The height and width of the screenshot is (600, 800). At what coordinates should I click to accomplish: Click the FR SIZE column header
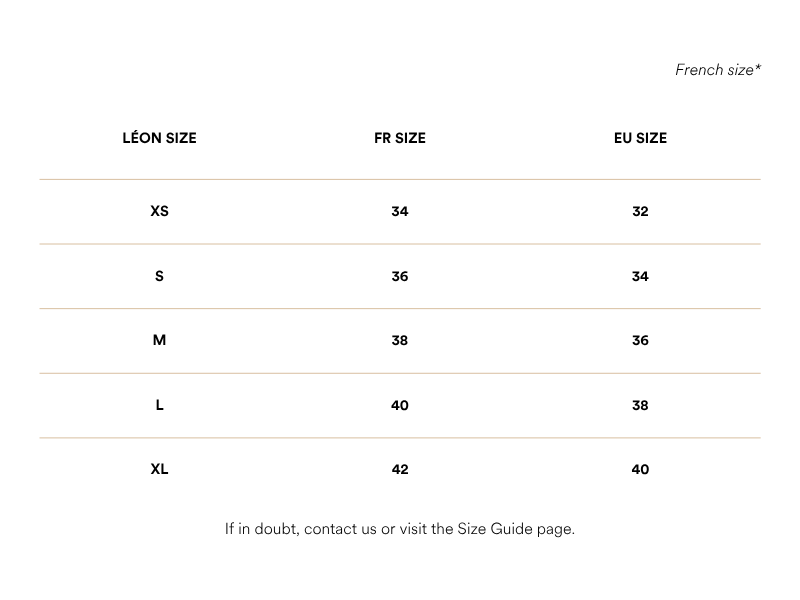pyautogui.click(x=399, y=138)
